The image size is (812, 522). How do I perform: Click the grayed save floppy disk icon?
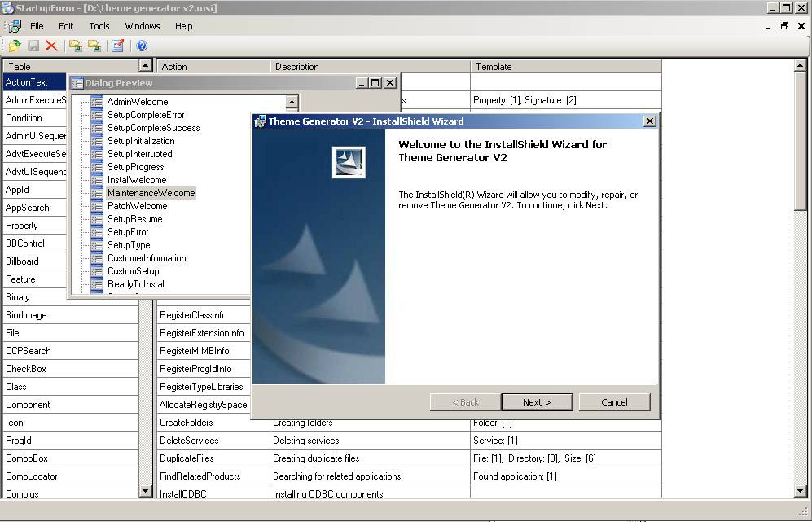tap(33, 46)
